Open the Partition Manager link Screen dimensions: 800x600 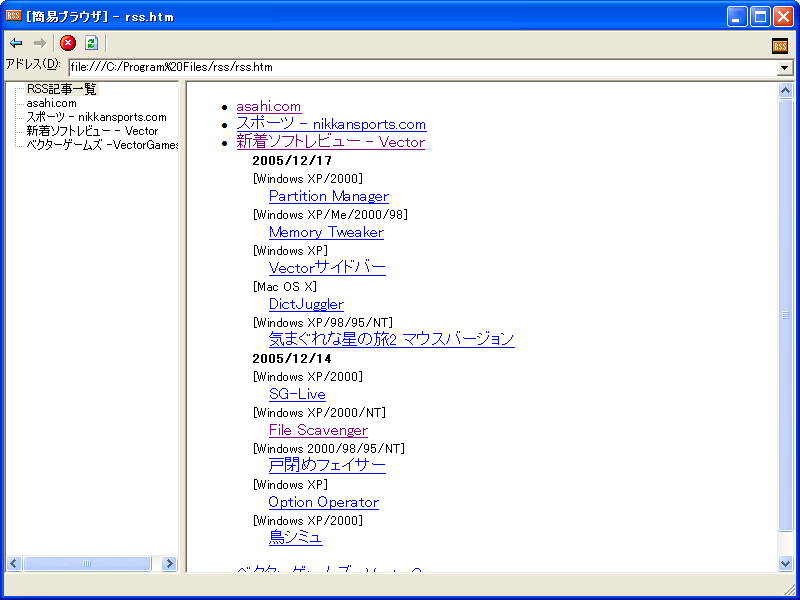point(328,196)
